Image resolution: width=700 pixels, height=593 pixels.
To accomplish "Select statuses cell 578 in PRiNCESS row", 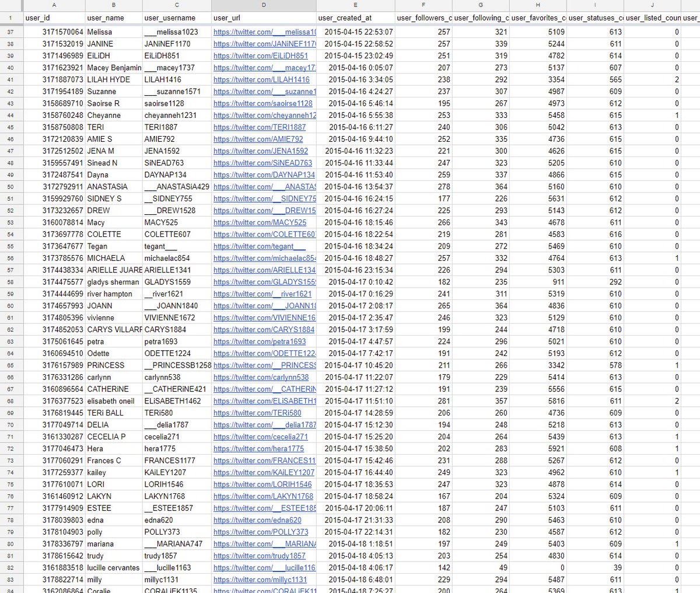I will click(x=595, y=365).
